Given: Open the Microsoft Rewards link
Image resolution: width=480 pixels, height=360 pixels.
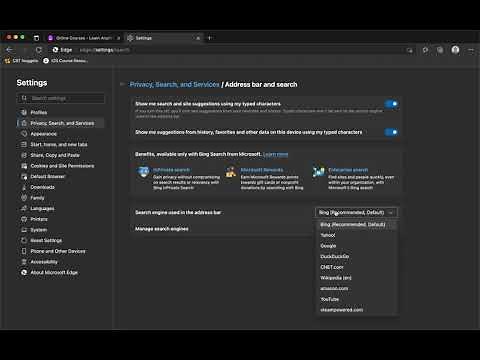Looking at the screenshot, I should [x=262, y=170].
